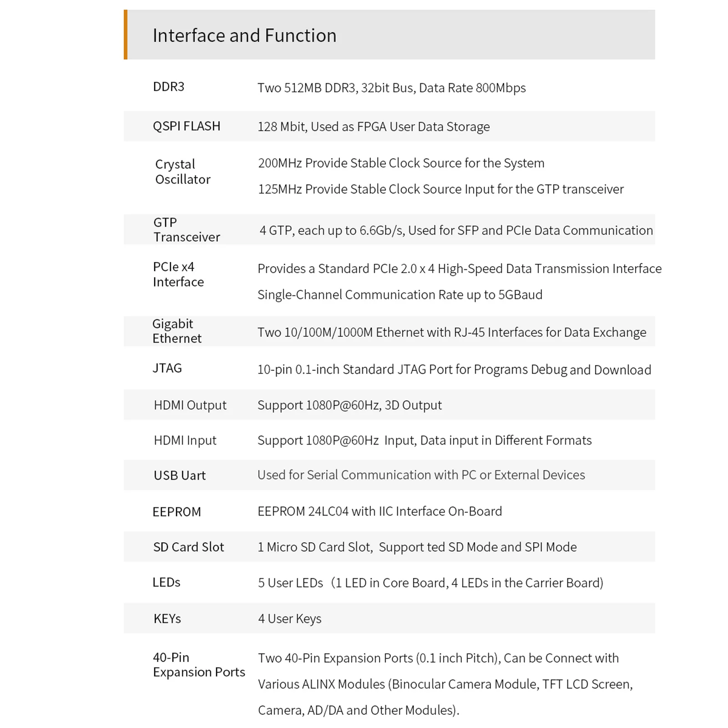Click the 4 User Keys description
Screen dimensions: 728x728
click(290, 619)
